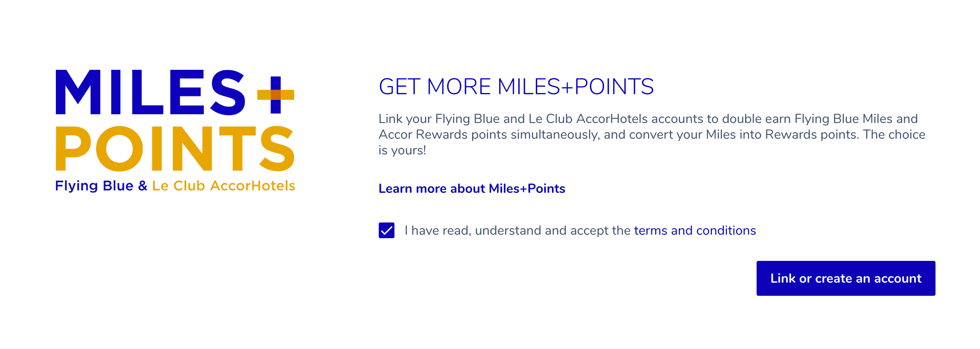Click the 'is yours!' text ending the paragraph
Image resolution: width=980 pixels, height=349 pixels.
402,150
